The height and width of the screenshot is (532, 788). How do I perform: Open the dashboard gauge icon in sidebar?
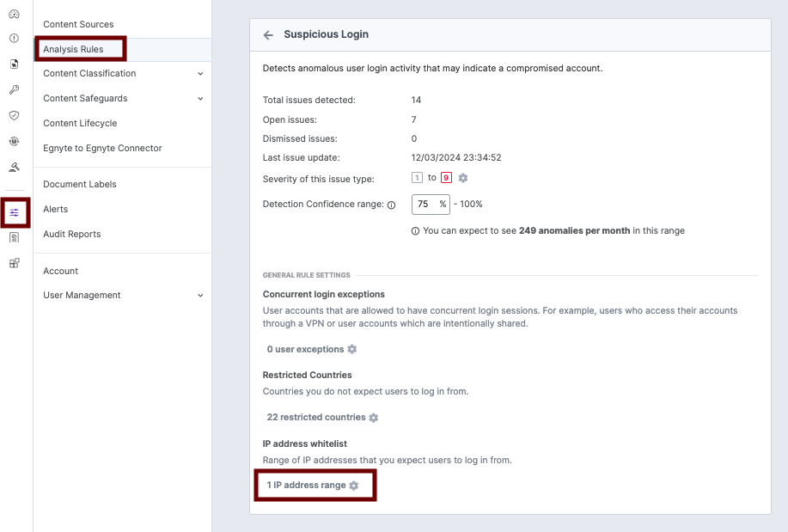13,13
